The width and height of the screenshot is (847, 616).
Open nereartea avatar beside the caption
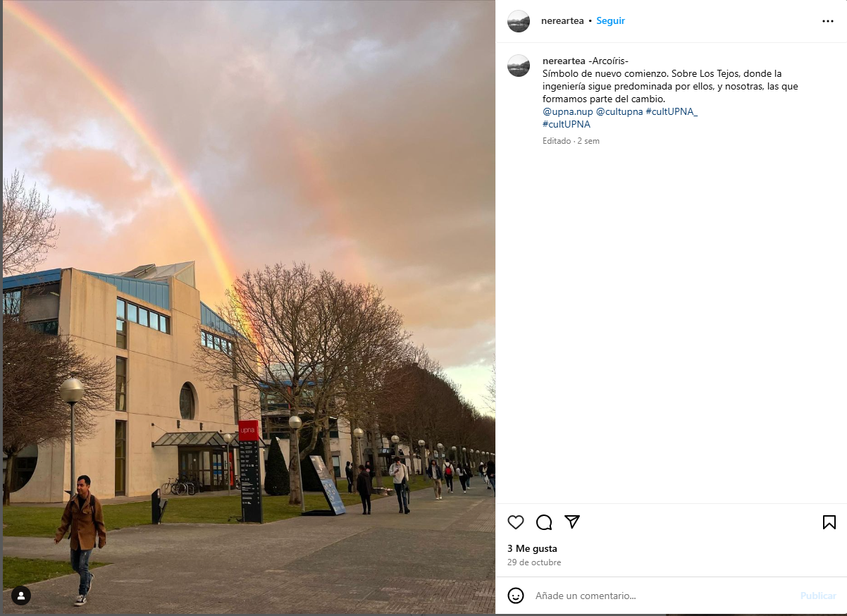point(519,66)
